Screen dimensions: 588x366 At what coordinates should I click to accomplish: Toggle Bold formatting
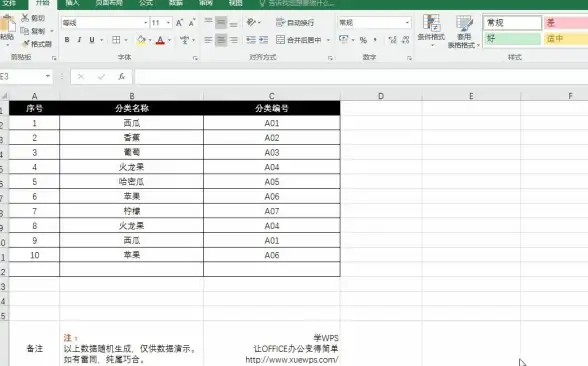tap(67, 40)
